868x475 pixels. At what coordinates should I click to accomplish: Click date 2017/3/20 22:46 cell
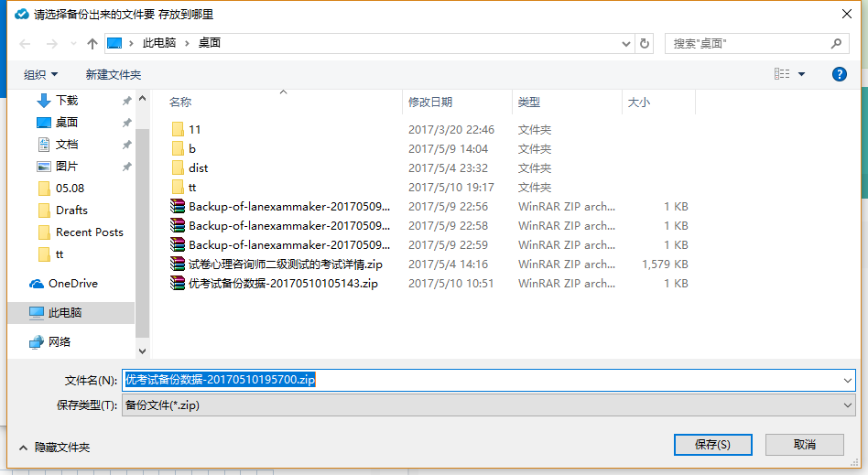click(451, 130)
